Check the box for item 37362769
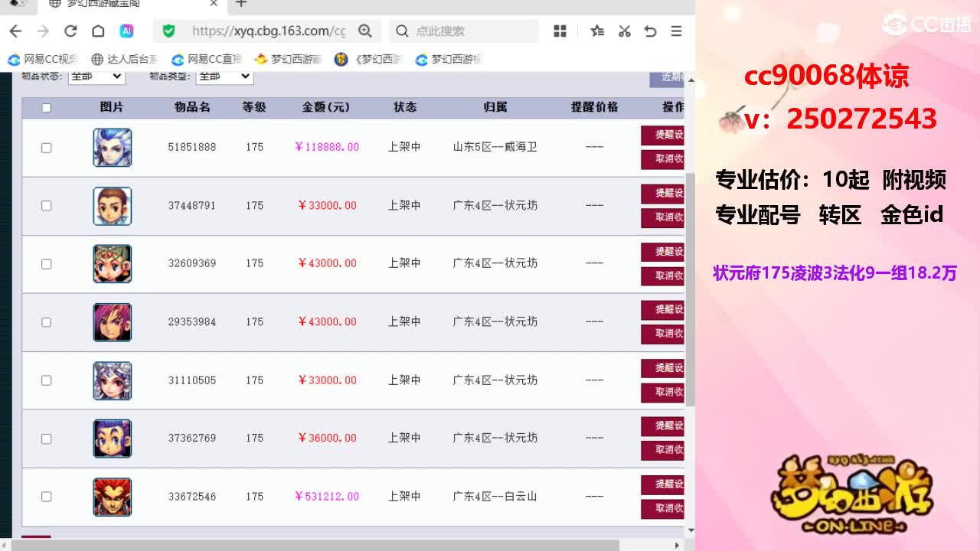The width and height of the screenshot is (980, 551). click(46, 439)
